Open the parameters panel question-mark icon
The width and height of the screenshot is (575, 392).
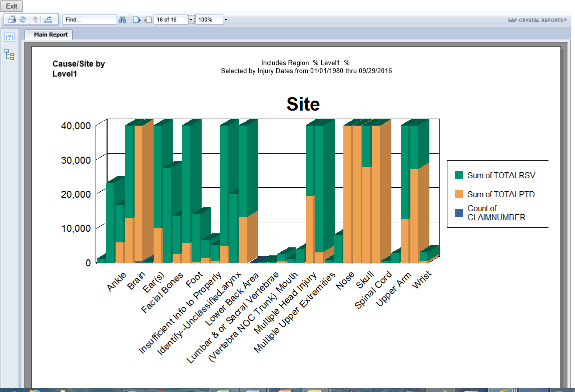tap(10, 38)
